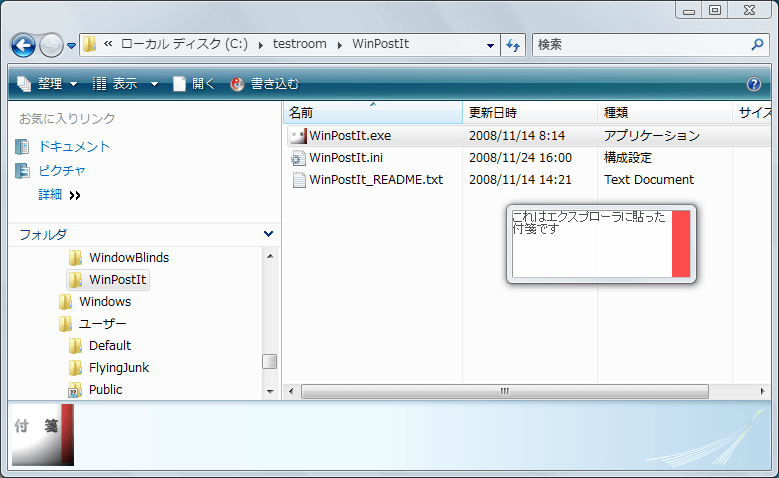This screenshot has height=478, width=779.
Task: Click the WinPostIt.exe application icon
Action: pyautogui.click(x=299, y=136)
